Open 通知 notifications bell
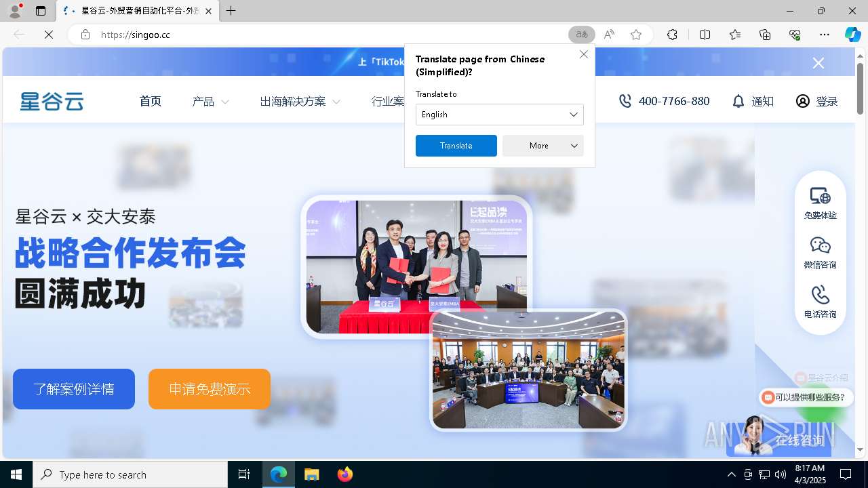 pyautogui.click(x=753, y=101)
